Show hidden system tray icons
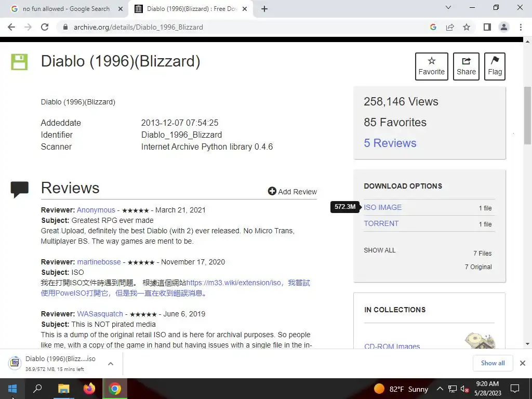 [x=440, y=389]
